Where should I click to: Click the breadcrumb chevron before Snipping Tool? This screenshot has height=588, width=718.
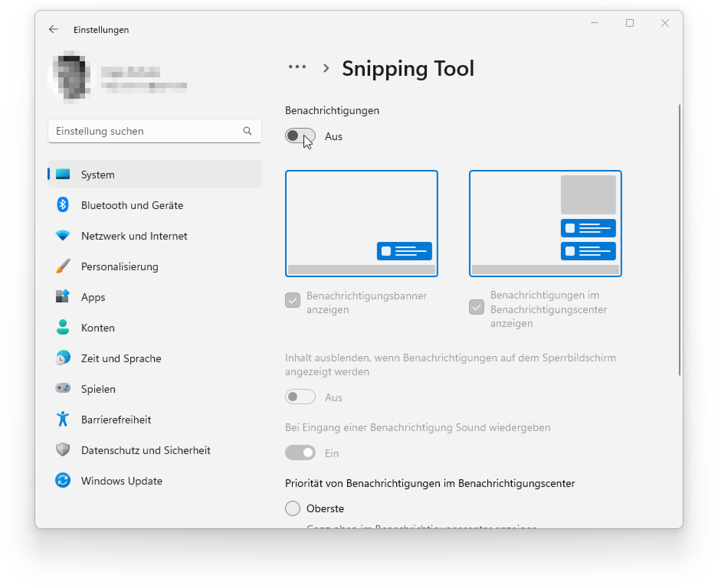pos(326,69)
